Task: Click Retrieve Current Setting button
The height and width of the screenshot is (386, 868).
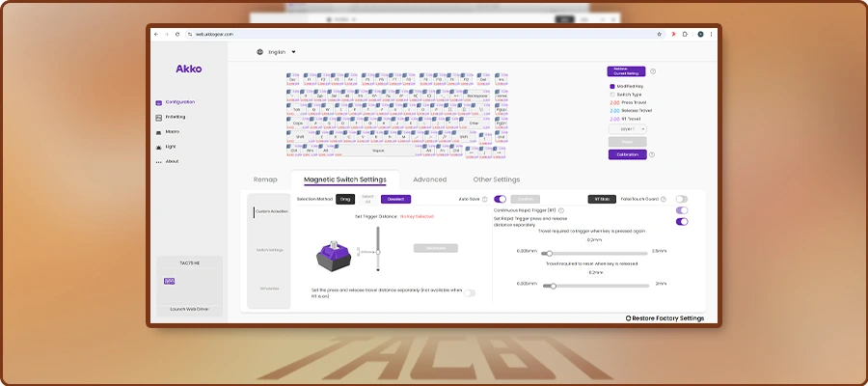Action: click(x=626, y=71)
